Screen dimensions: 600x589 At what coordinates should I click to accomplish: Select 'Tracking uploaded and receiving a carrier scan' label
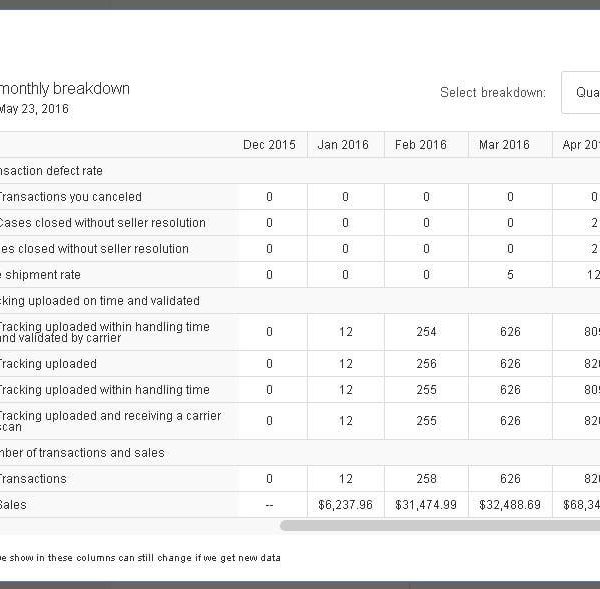[x=110, y=421]
